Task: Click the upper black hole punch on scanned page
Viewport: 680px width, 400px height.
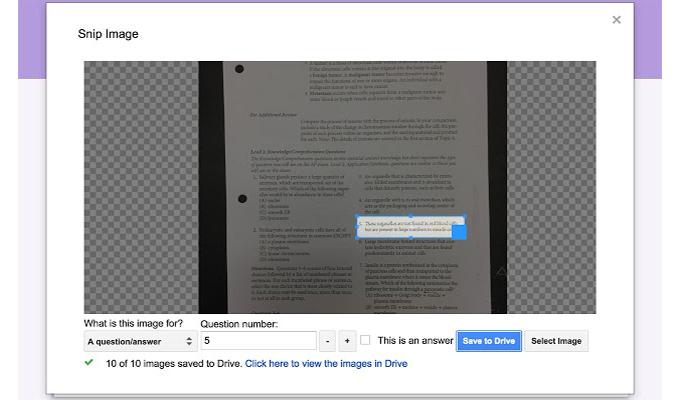Action: pos(239,69)
